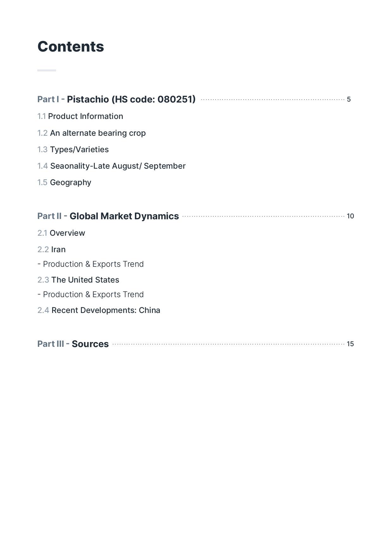The image size is (392, 555).
Task: Click the Contents page heading
Action: coord(70,47)
